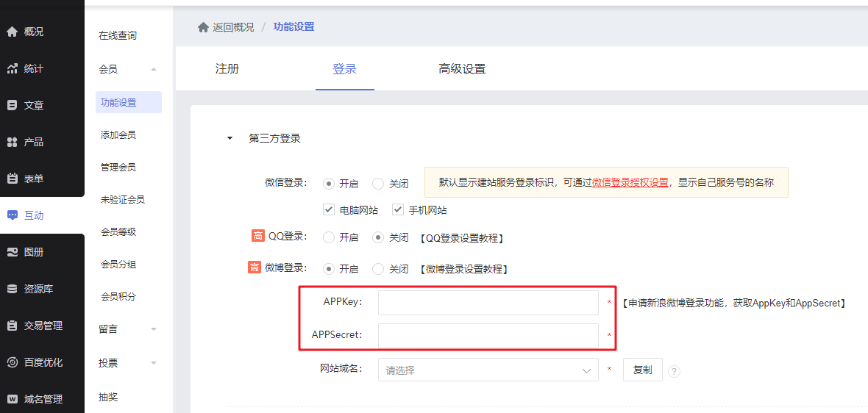
Task: Click the 百度优化 target icon
Action: pyautogui.click(x=13, y=362)
